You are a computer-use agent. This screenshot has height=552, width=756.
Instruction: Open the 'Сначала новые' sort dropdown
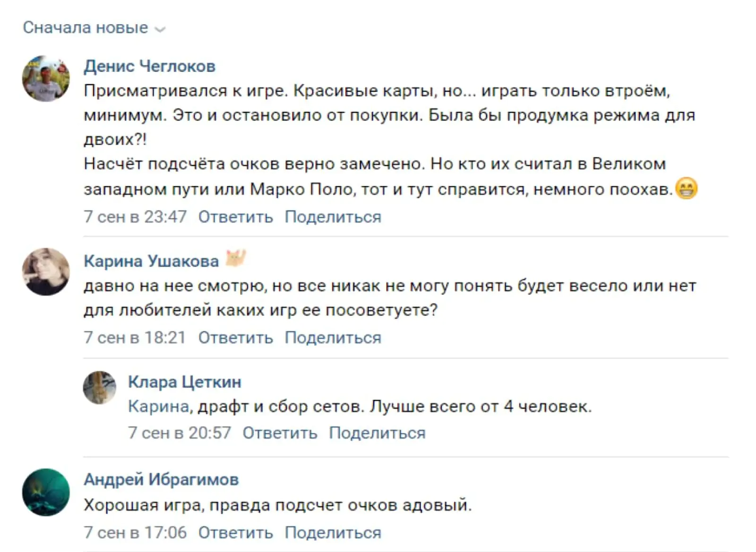point(94,27)
